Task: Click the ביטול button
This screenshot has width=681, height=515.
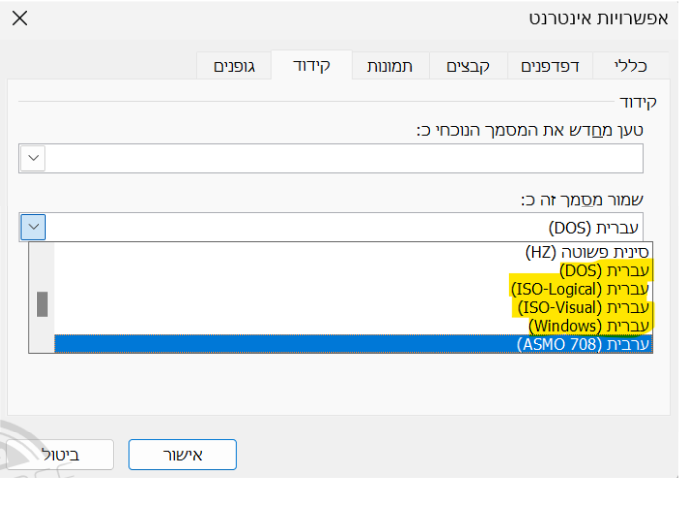Action: coord(65,454)
